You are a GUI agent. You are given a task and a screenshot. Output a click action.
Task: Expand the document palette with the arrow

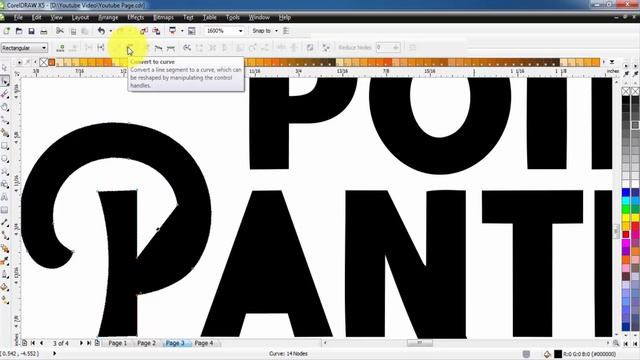(x=612, y=62)
